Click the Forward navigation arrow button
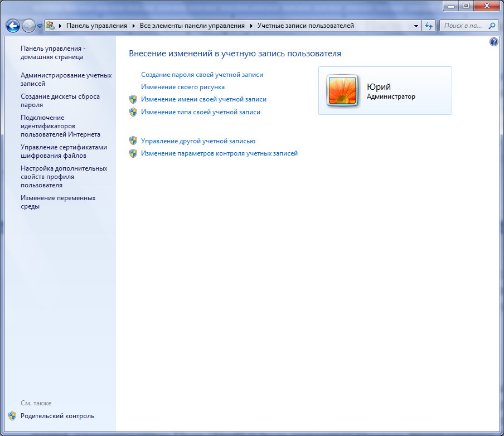The image size is (504, 436). point(28,26)
